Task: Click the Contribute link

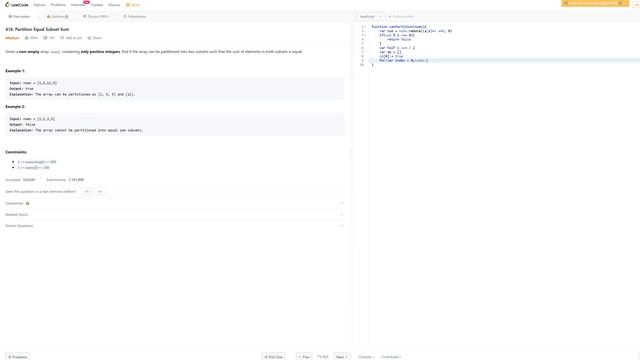Action: click(391, 357)
